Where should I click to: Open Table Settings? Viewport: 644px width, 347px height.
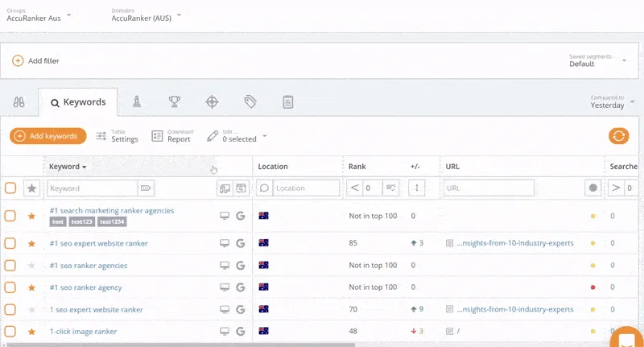118,136
